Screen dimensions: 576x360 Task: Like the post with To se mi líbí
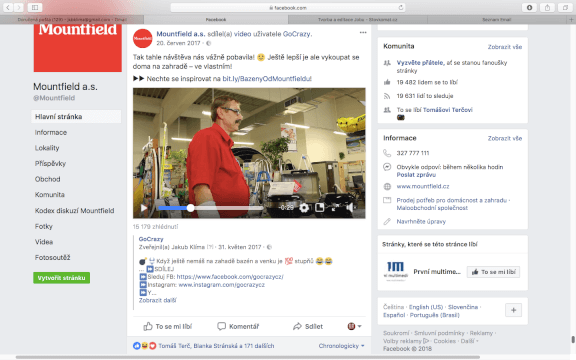point(168,326)
